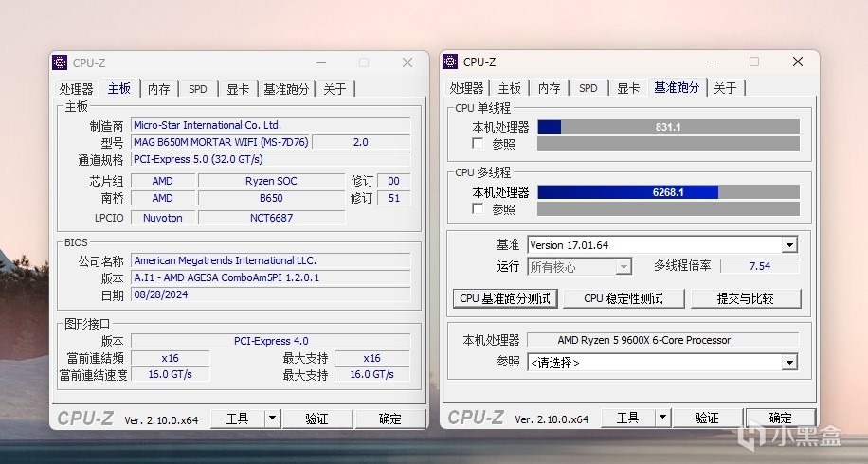The height and width of the screenshot is (464, 868).
Task: Enable 参照 checkbox under CPU 多线程
Action: [478, 208]
